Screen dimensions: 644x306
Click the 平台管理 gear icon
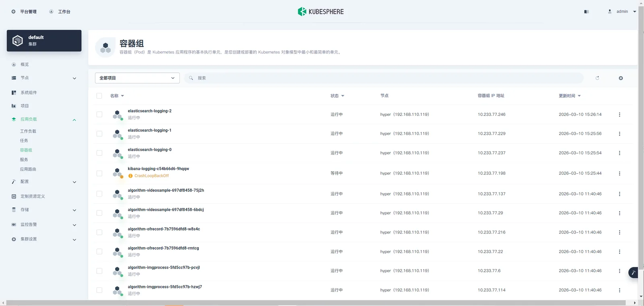click(13, 12)
